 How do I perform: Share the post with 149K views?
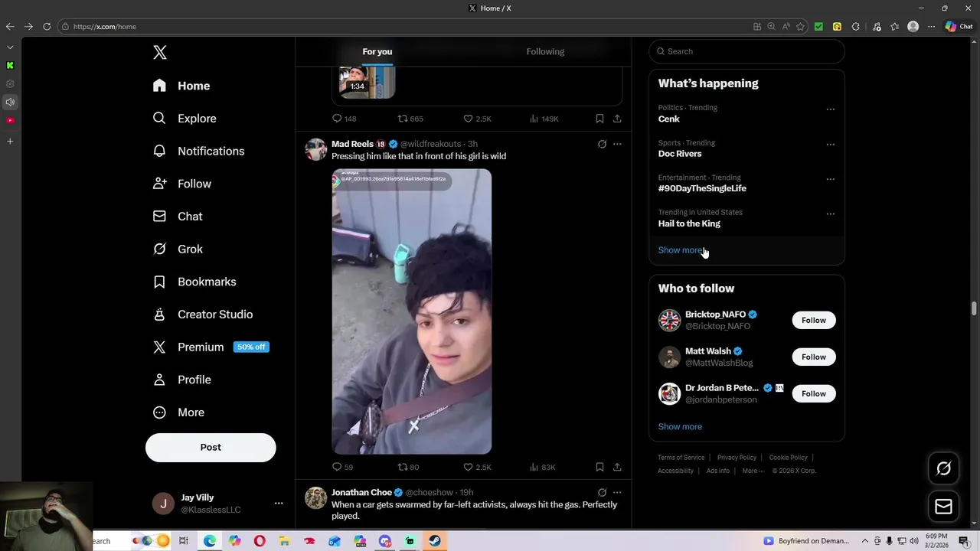(617, 119)
